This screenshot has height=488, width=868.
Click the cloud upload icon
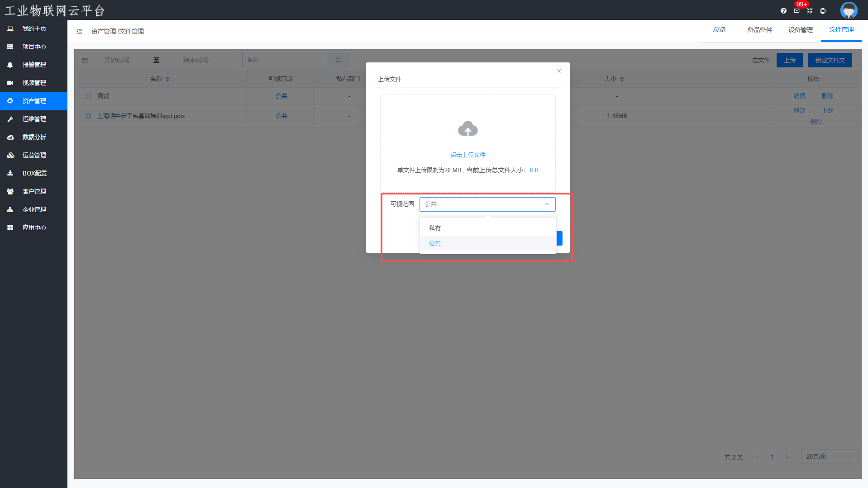click(467, 129)
